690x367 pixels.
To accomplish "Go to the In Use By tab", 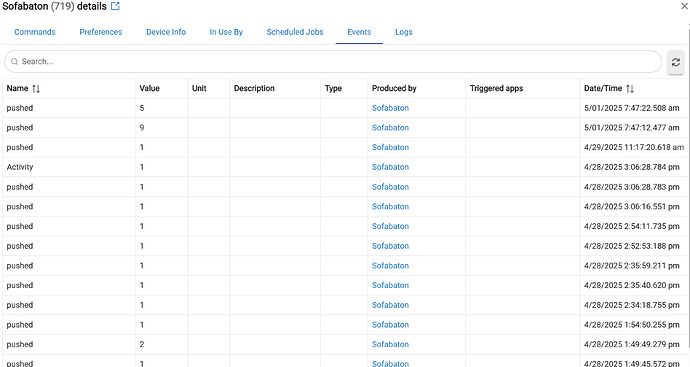I will point(226,32).
